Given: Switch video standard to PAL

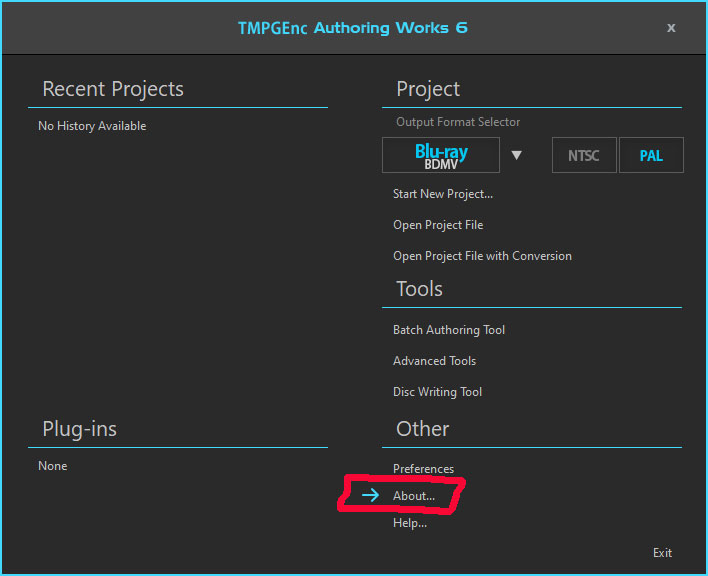Looking at the screenshot, I should 651,155.
